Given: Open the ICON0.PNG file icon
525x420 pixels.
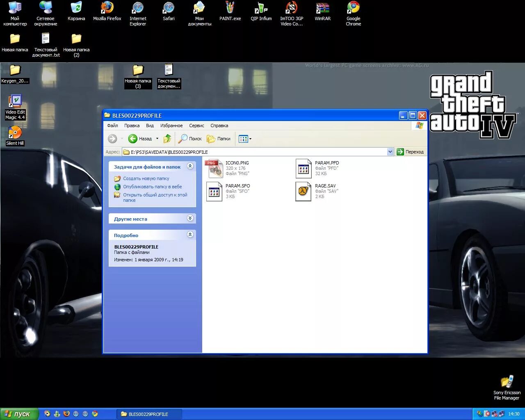Looking at the screenshot, I should [x=214, y=168].
